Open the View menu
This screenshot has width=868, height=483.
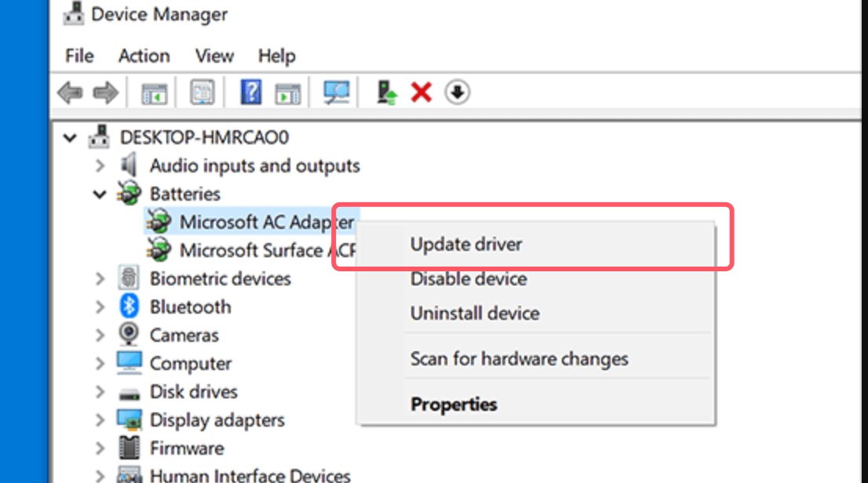click(213, 56)
